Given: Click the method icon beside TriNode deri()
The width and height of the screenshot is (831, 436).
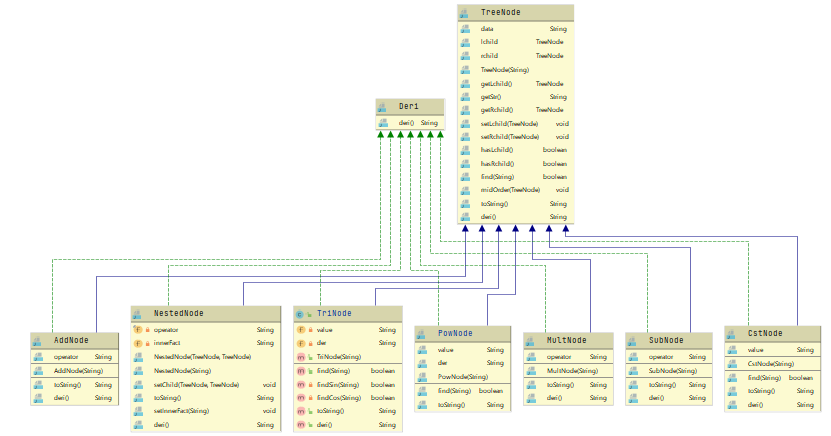Looking at the screenshot, I should [x=300, y=424].
